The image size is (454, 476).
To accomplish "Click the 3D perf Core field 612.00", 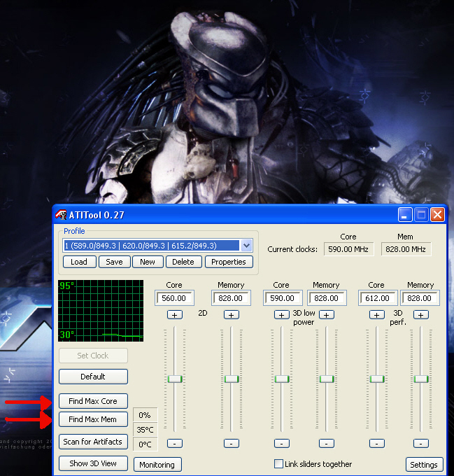I will click(378, 298).
